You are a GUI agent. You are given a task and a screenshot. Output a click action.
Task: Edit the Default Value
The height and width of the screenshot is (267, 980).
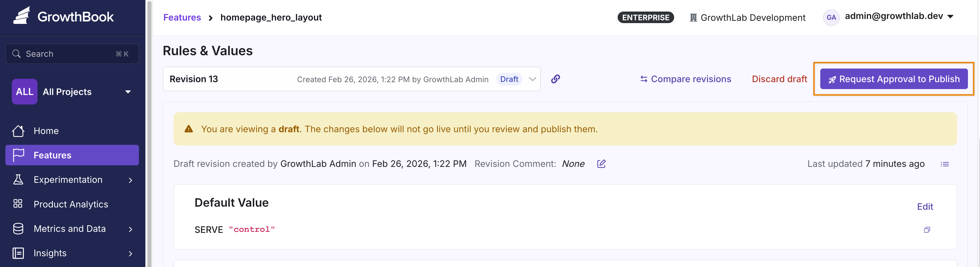(925, 206)
